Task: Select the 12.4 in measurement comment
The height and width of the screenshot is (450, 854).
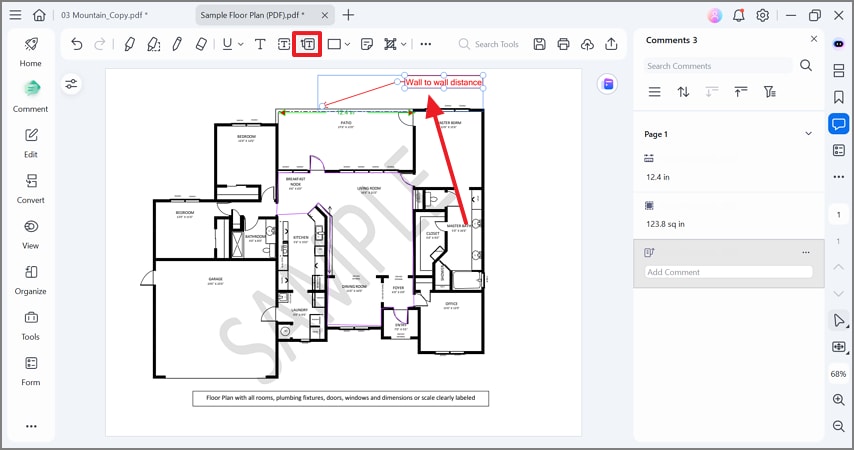Action: (728, 168)
